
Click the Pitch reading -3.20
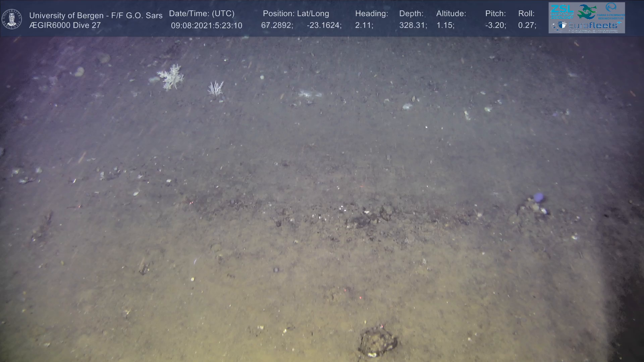pos(495,25)
